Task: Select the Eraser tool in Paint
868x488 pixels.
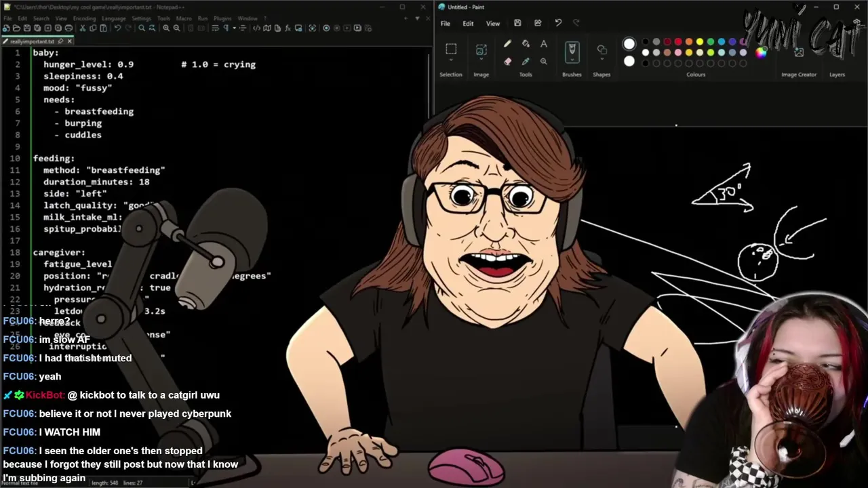Action: (x=507, y=61)
